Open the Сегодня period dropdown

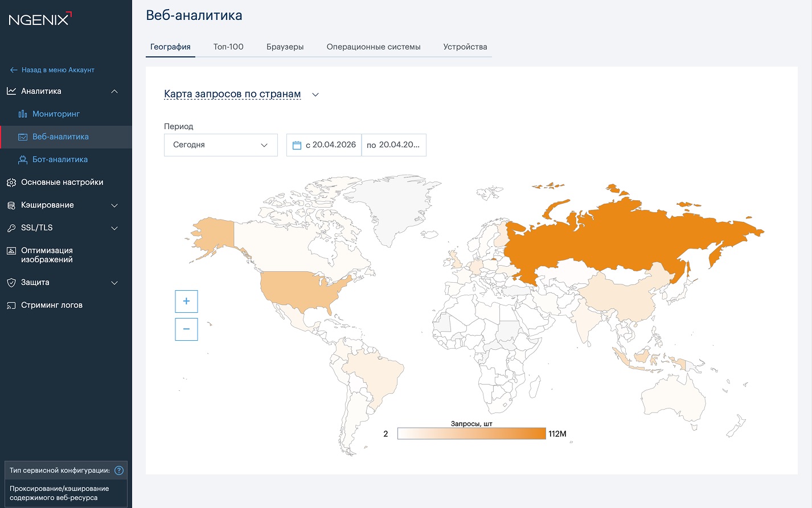(x=220, y=145)
